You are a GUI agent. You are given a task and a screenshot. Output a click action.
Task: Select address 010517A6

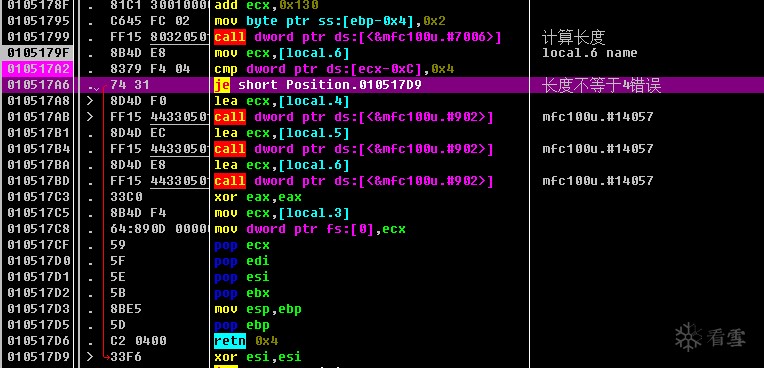38,85
